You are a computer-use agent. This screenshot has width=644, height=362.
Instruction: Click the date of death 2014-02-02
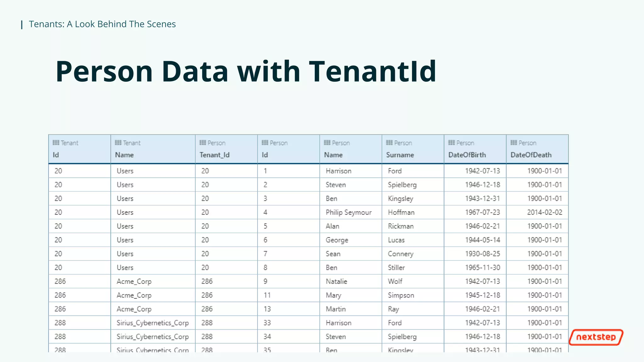point(545,212)
